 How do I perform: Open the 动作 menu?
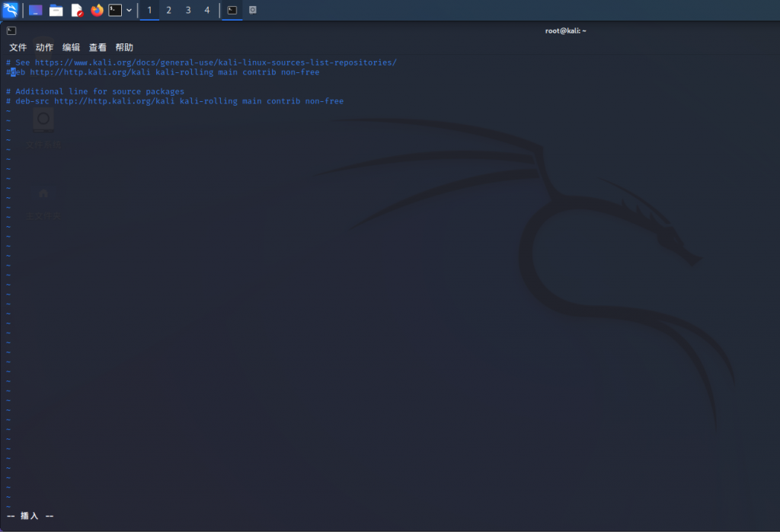44,47
